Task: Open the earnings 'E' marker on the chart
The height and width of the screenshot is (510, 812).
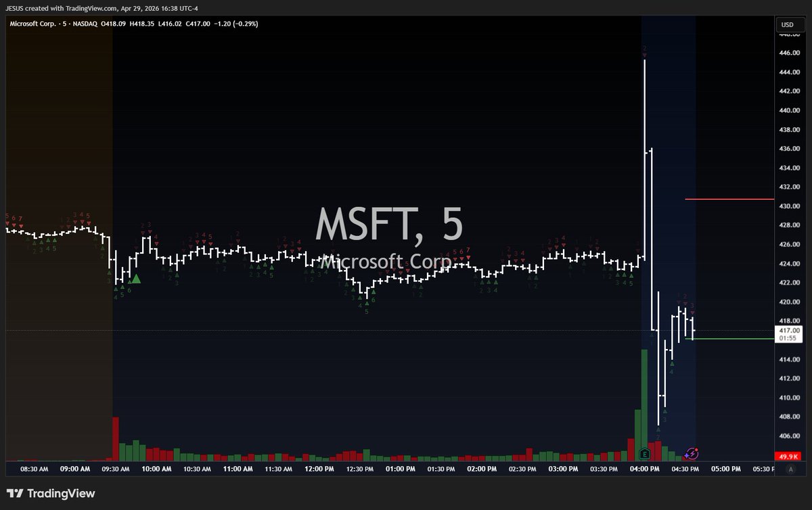Action: (x=645, y=454)
